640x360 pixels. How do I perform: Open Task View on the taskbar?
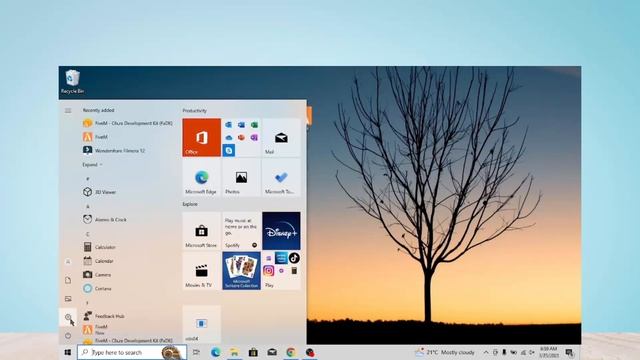[x=196, y=352]
